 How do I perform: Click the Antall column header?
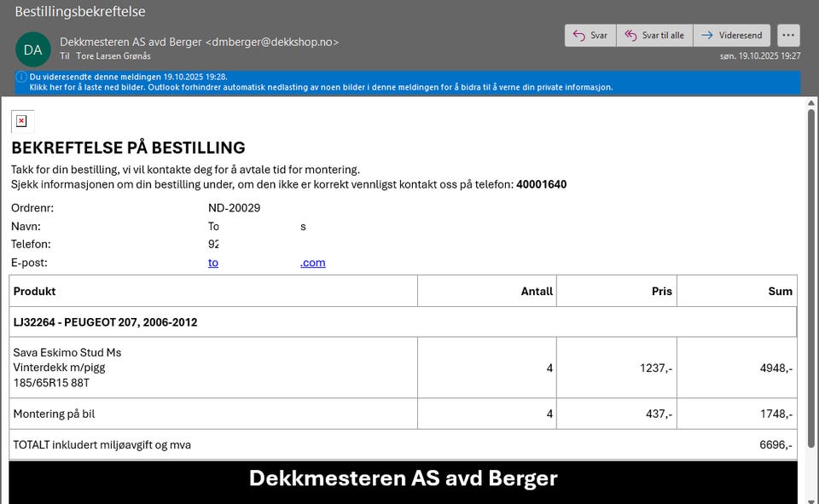tap(487, 291)
